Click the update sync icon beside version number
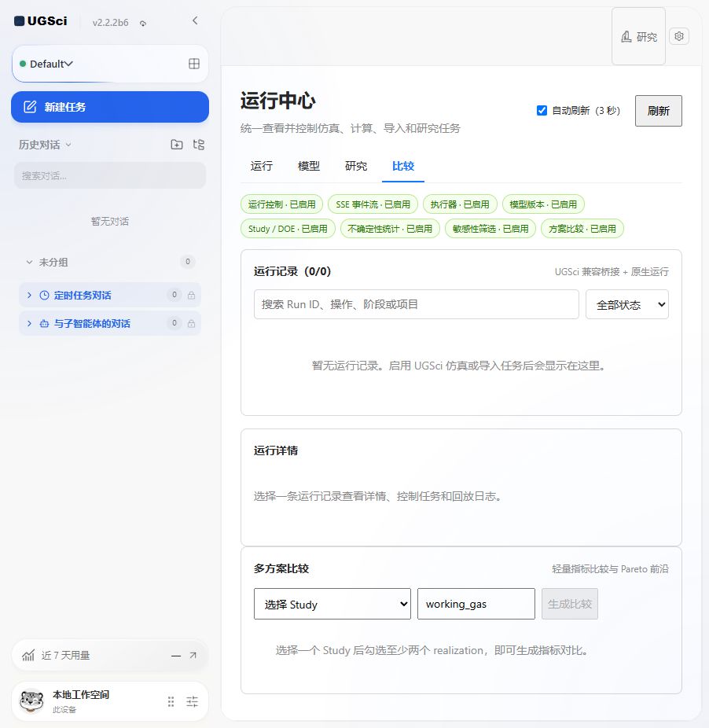This screenshot has height=728, width=709. point(143,24)
